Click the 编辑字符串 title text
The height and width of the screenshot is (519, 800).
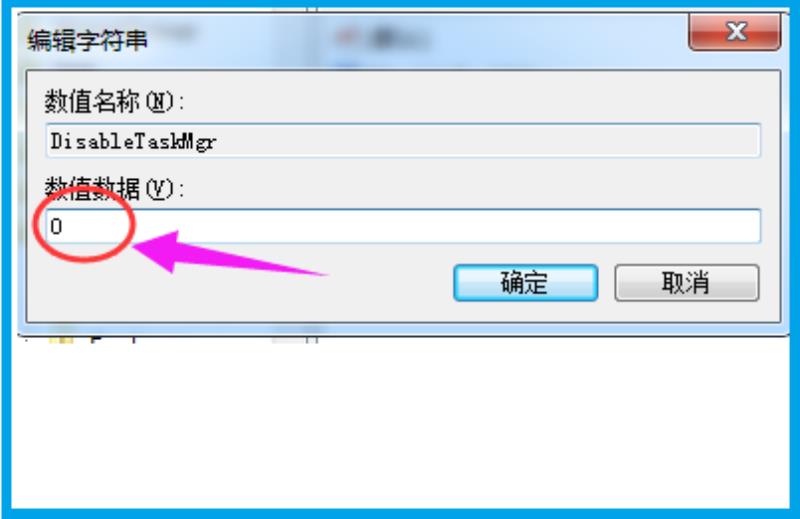pos(87,40)
